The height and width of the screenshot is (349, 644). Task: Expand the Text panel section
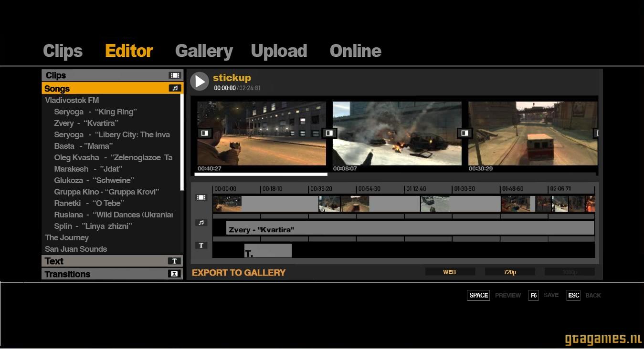click(x=113, y=261)
